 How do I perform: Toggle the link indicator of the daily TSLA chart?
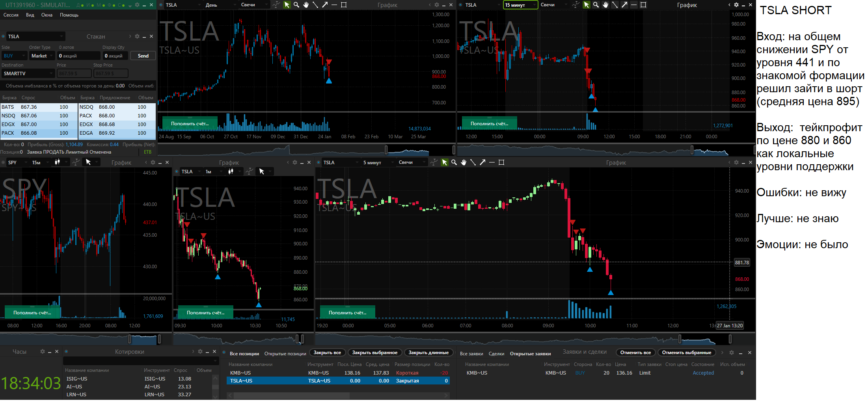click(x=161, y=5)
